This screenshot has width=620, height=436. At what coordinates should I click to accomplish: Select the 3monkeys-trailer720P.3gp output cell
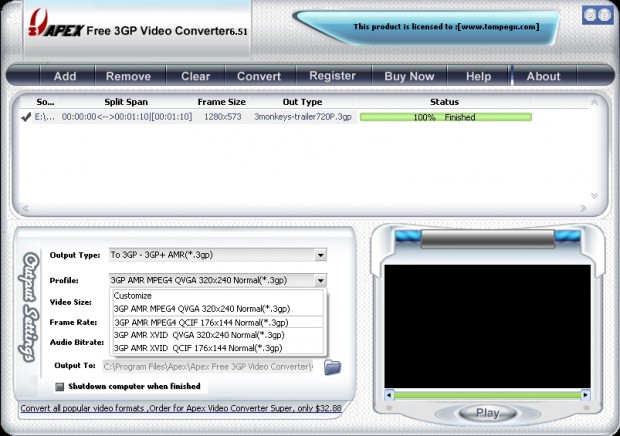(303, 117)
